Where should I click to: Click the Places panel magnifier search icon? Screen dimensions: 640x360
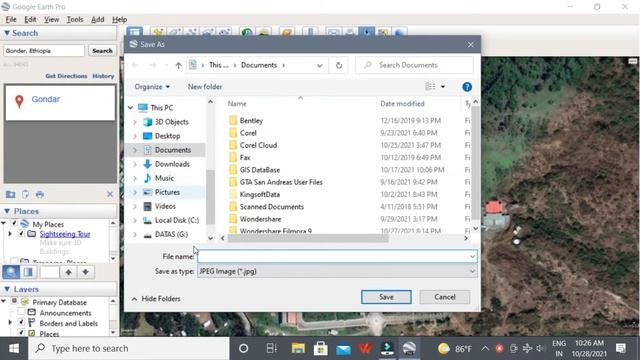tap(11, 272)
